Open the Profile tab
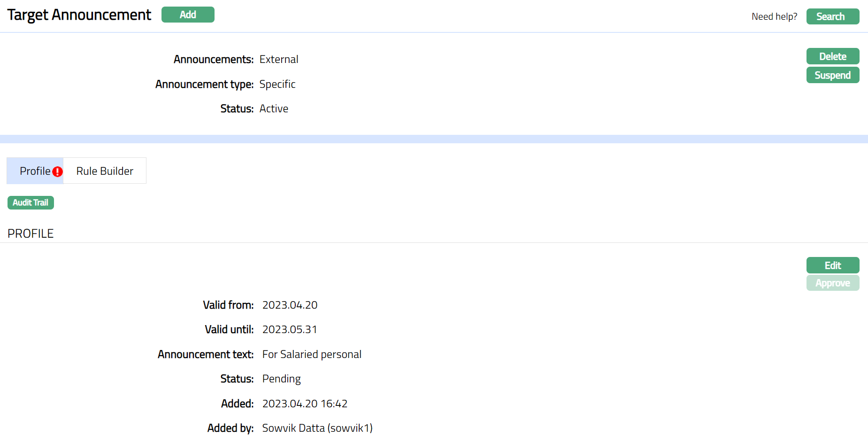868x443 pixels. point(35,171)
